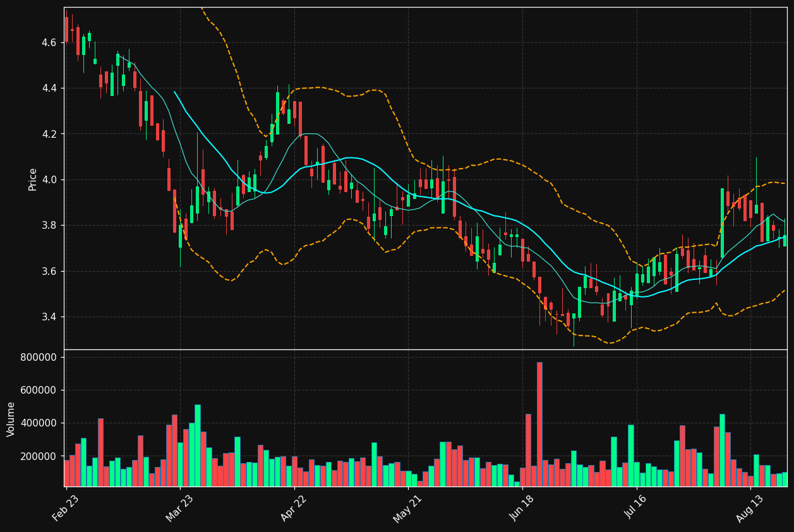Click the Price axis title
Viewport: 794px width, 532px height.
click(33, 179)
